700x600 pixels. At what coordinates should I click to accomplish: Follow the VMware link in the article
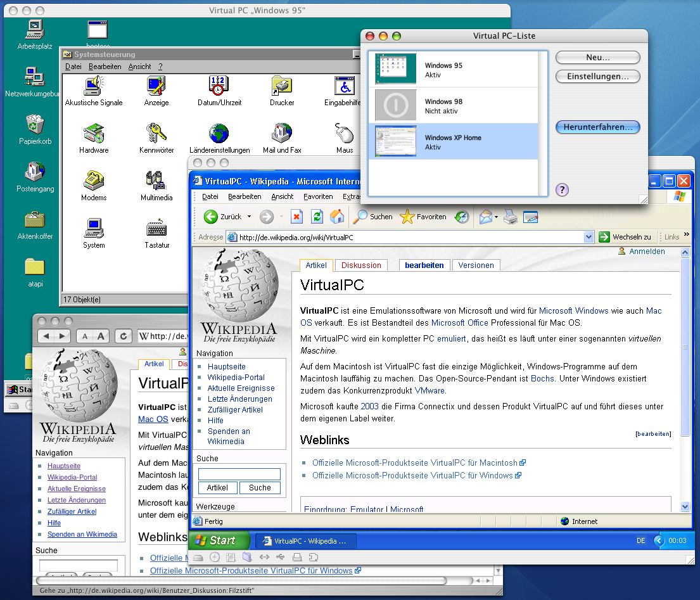pyautogui.click(x=430, y=391)
